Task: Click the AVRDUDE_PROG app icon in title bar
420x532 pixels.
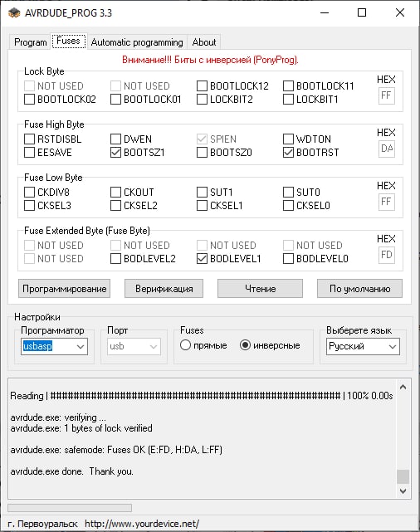Action: point(14,13)
